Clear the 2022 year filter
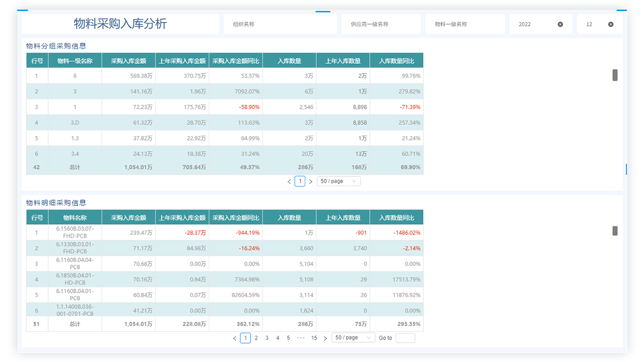The width and height of the screenshot is (644, 362). click(560, 24)
